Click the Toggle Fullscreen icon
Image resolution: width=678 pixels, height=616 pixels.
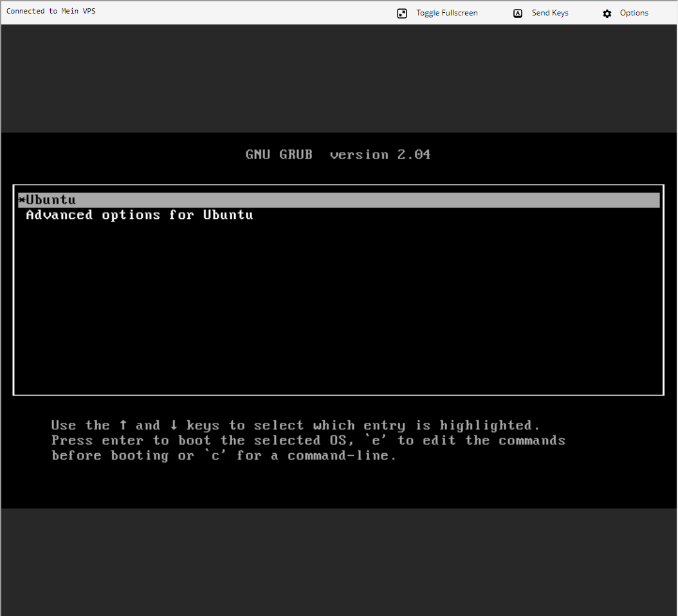[x=401, y=14]
